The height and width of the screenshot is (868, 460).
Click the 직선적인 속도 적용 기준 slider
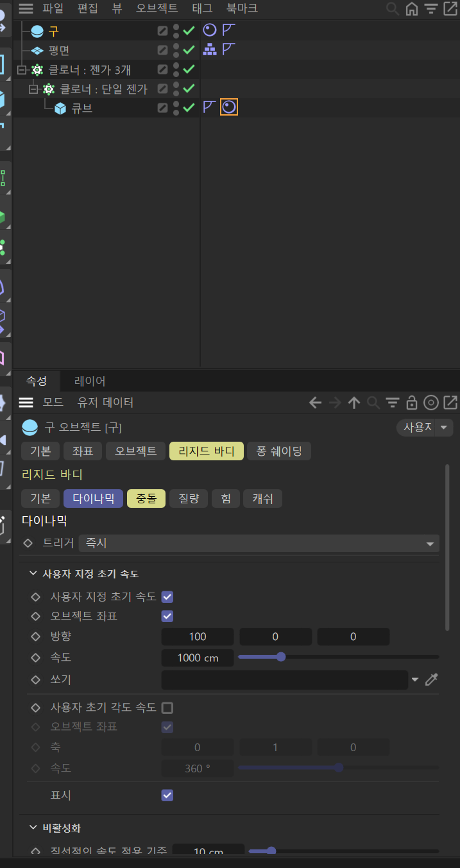(343, 851)
